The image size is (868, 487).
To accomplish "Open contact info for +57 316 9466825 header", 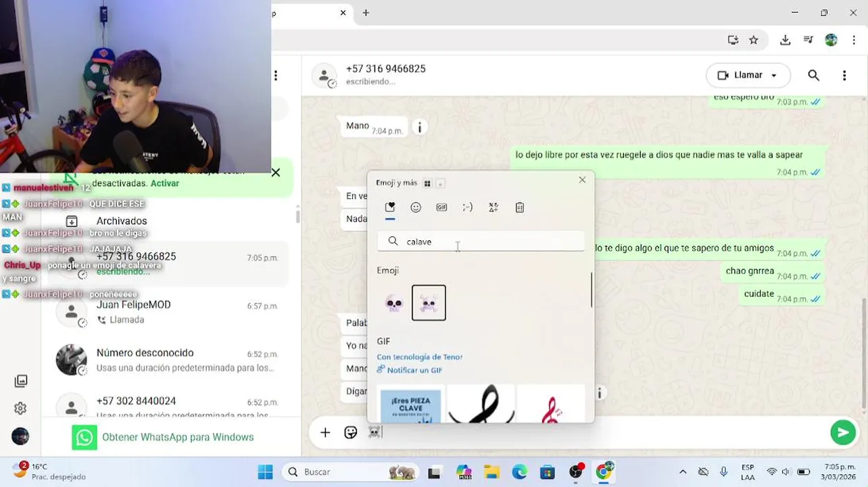I will 385,74.
